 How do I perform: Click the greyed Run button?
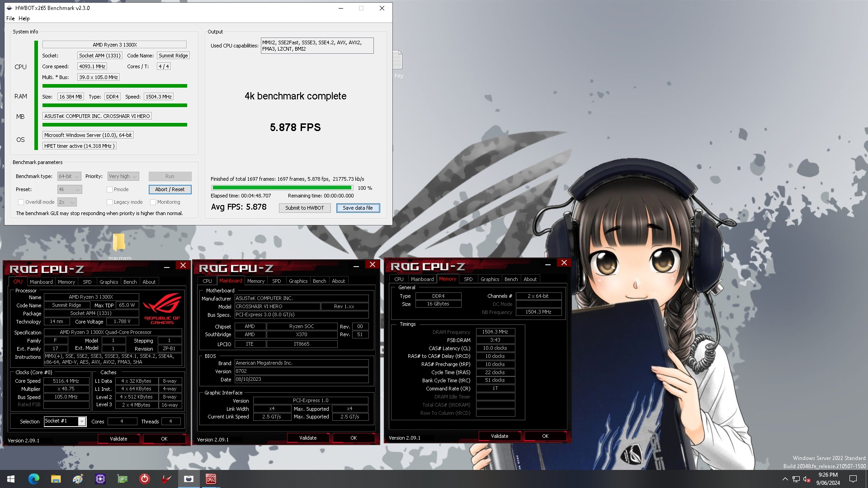(170, 176)
